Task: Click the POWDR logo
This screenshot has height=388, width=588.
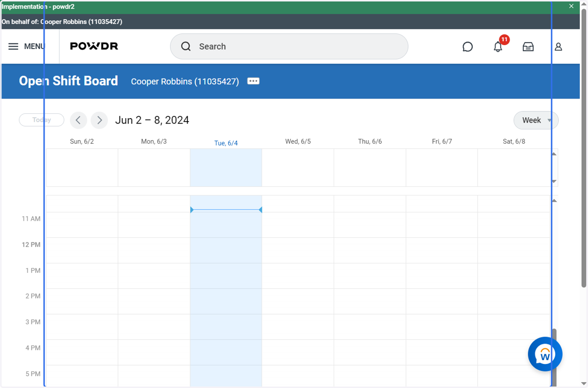Action: click(x=94, y=46)
